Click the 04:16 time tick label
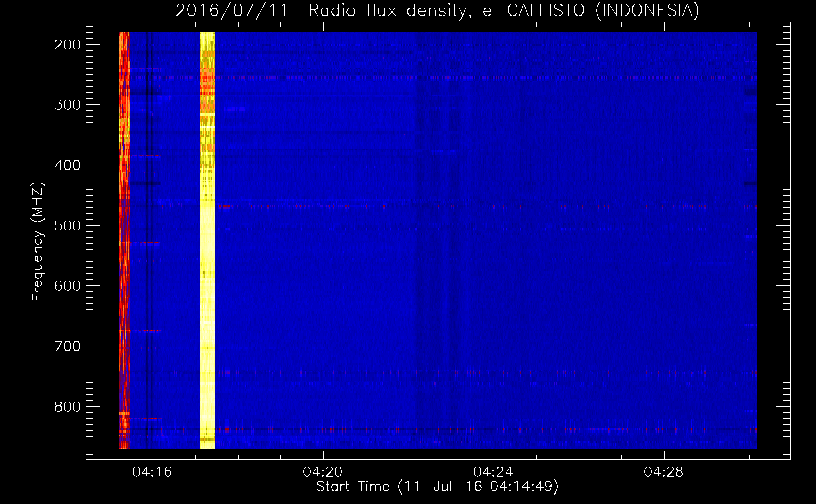816x504 pixels. (152, 472)
